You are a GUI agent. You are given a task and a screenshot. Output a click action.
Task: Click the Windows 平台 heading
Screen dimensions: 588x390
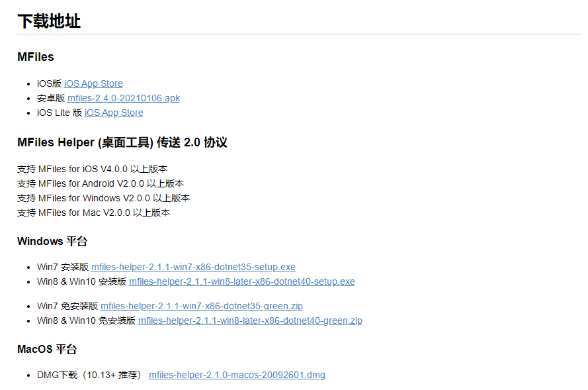(x=52, y=241)
